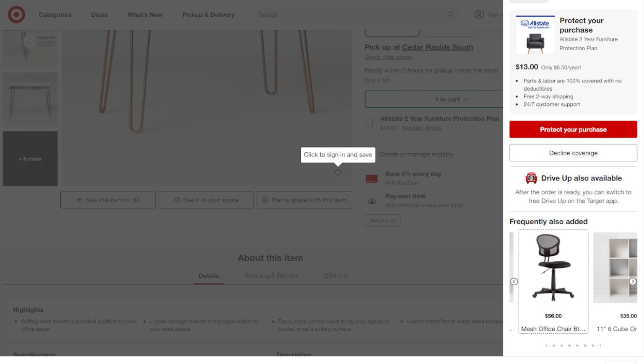Switch to the Shipping & Returns tab
644x364 pixels.
pyautogui.click(x=271, y=276)
